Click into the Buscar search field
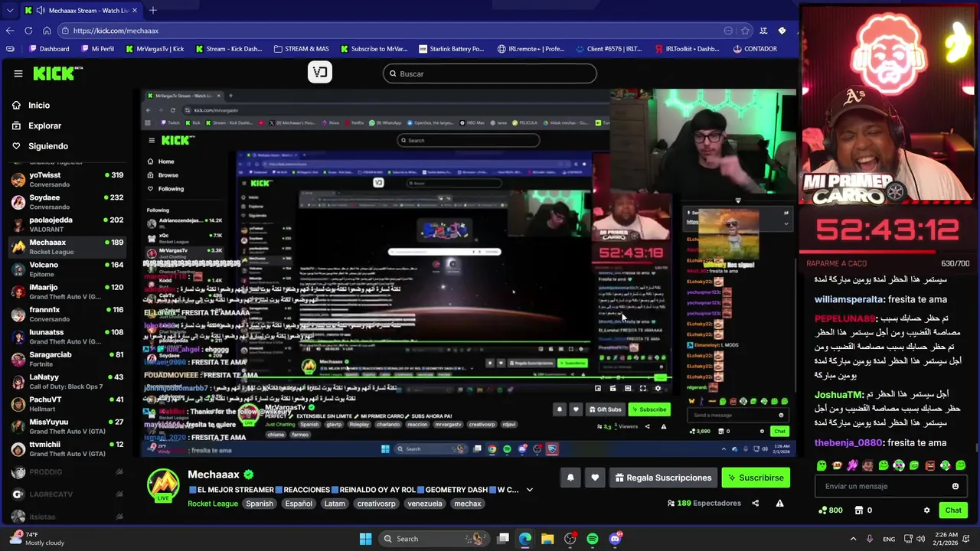 (490, 73)
